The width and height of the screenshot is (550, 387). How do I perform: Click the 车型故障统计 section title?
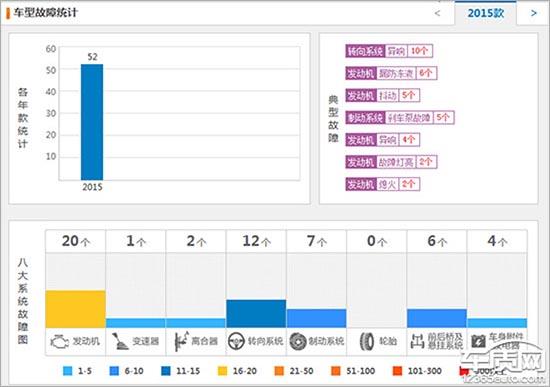pyautogui.click(x=46, y=13)
